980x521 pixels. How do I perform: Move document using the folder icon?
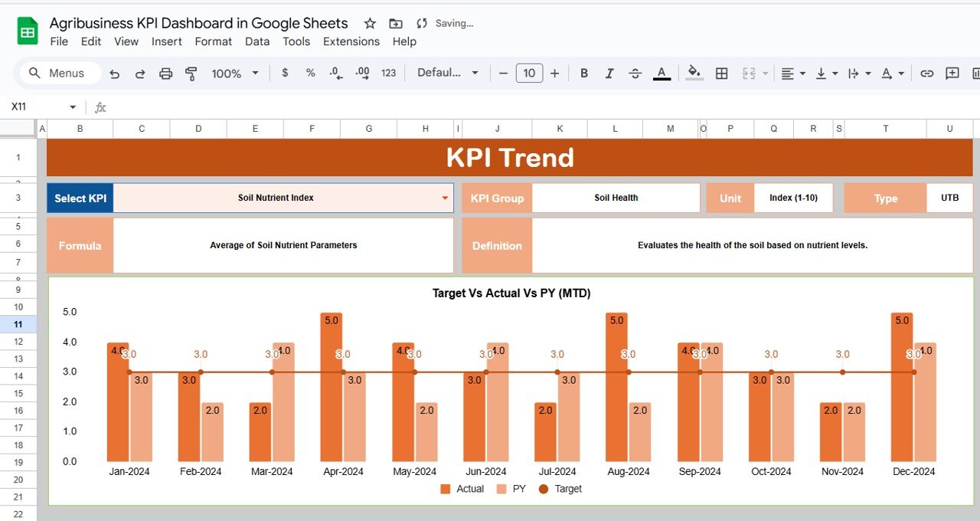[395, 24]
